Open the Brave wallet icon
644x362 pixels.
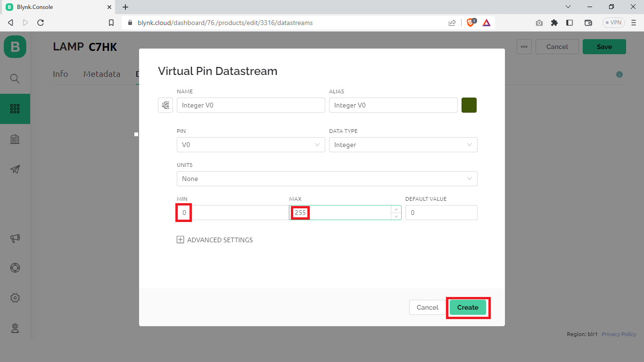(588, 23)
